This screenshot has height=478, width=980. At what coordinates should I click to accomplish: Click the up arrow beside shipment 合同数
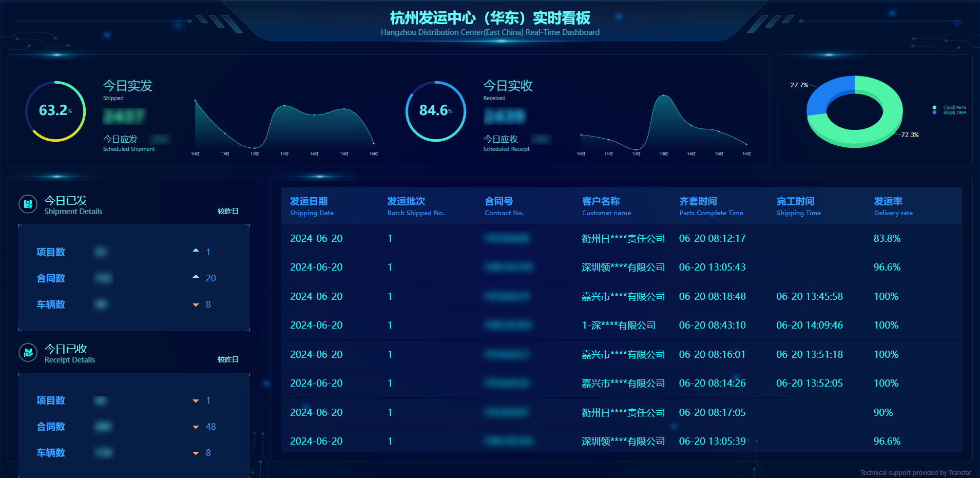(x=196, y=277)
